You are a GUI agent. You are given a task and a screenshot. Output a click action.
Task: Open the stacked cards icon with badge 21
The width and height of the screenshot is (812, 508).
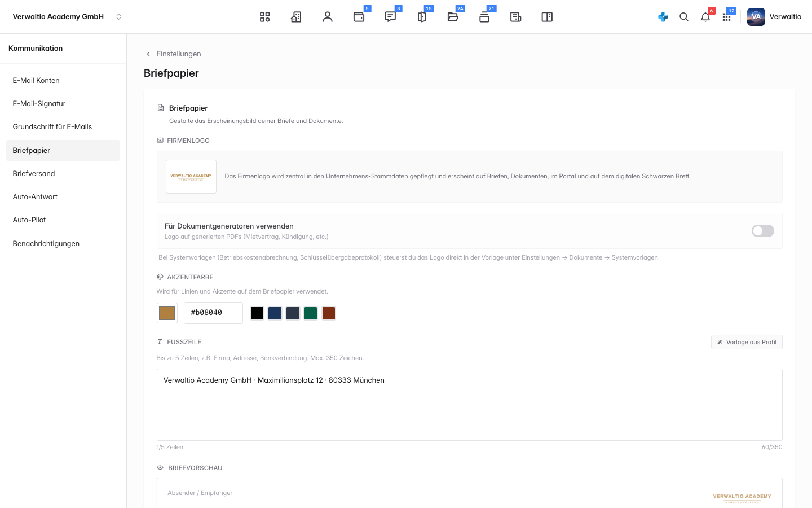(484, 17)
